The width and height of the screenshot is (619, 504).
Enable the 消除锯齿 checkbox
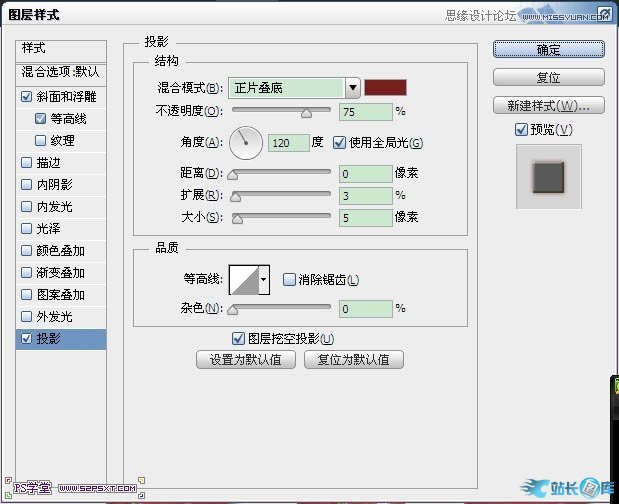tap(289, 280)
